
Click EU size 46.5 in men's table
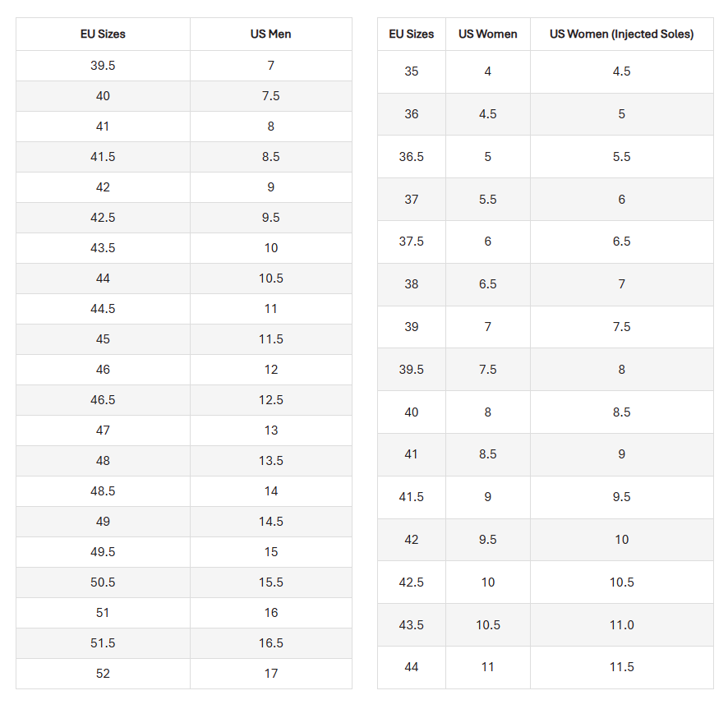(x=103, y=400)
